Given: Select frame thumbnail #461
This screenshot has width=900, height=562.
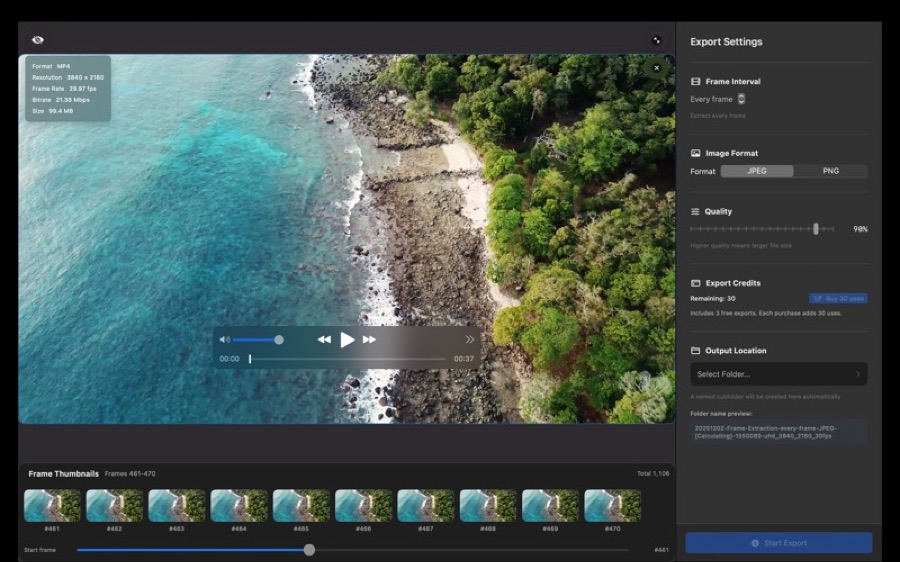Looking at the screenshot, I should [52, 506].
